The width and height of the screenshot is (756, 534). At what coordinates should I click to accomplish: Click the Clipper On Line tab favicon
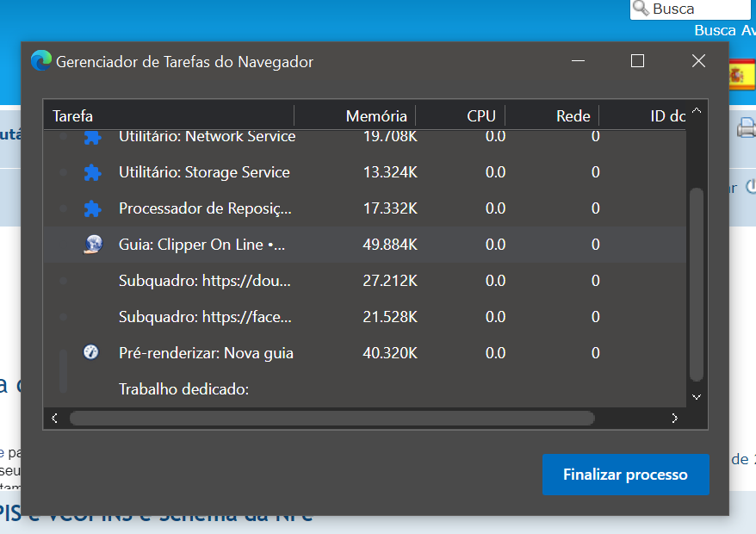(92, 245)
